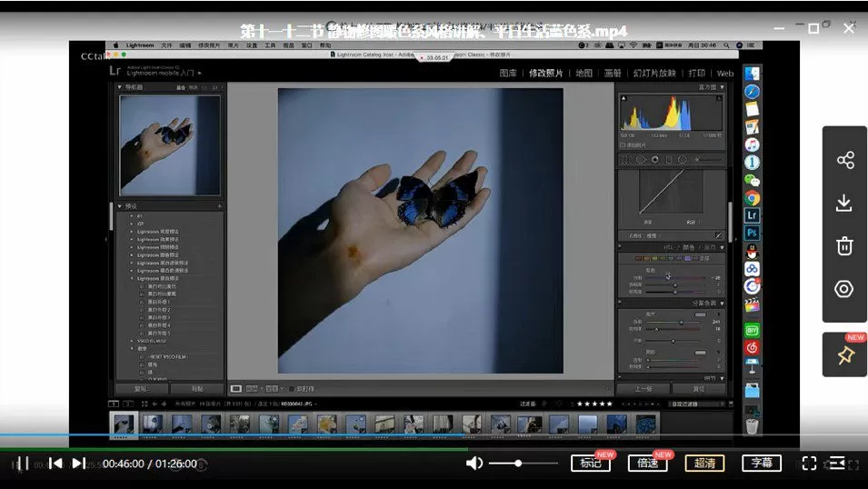This screenshot has height=489, width=868.
Task: Mute the video with the speaker icon
Action: tap(474, 464)
